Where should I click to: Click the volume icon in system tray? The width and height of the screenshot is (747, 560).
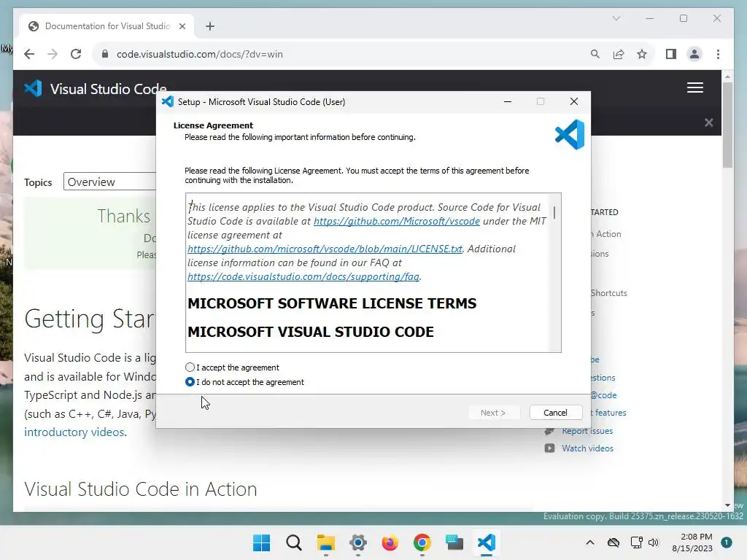click(x=654, y=542)
